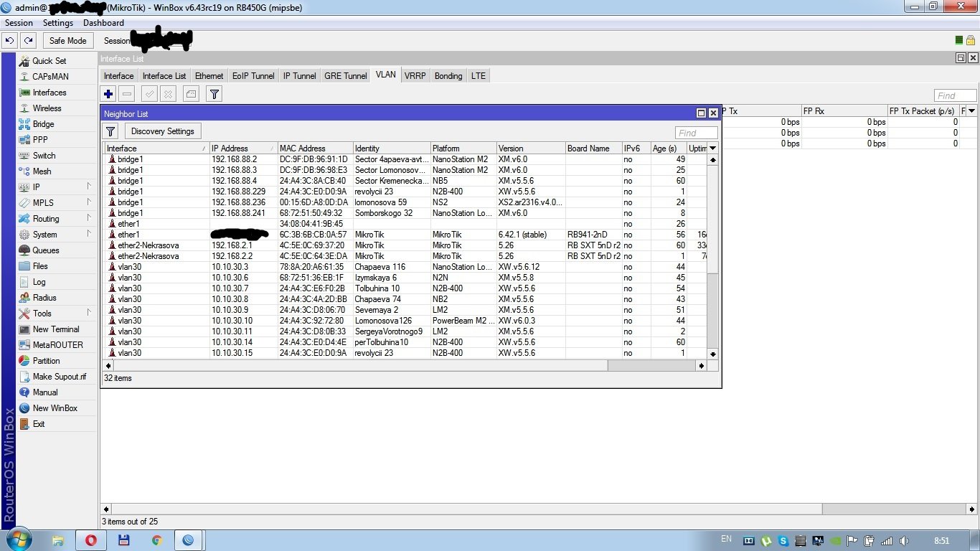Click the Find field in Interface List window

point(955,95)
